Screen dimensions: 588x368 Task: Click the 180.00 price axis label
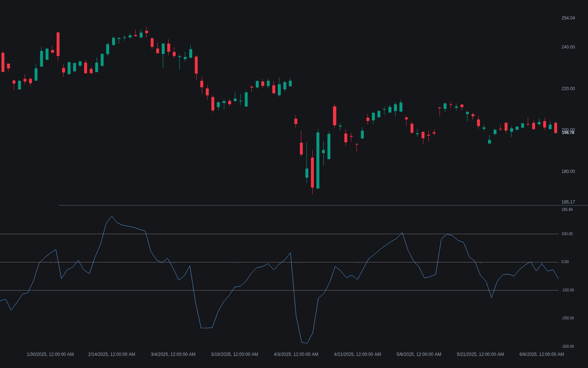point(568,172)
